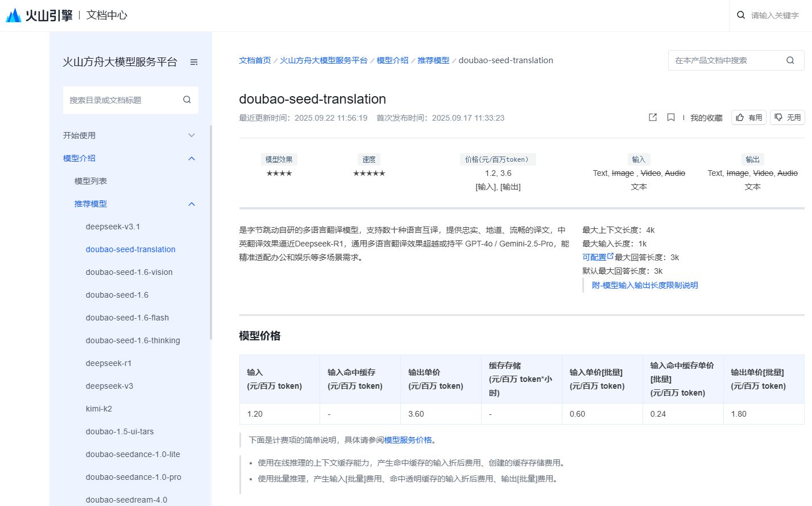Viewport: 812px width, 506px height.
Task: Click the 最大上下文长度: 4k text
Action: tap(619, 230)
